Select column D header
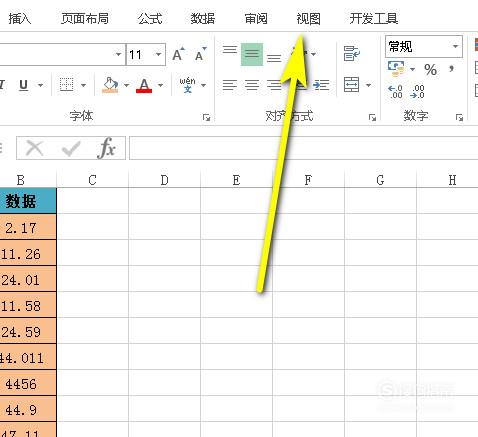This screenshot has width=478, height=437. pos(164,180)
